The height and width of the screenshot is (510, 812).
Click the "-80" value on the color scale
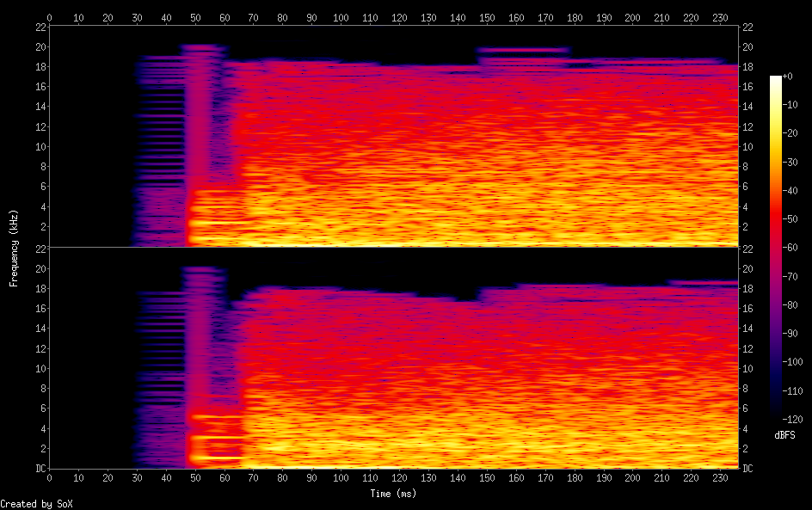[x=790, y=305]
